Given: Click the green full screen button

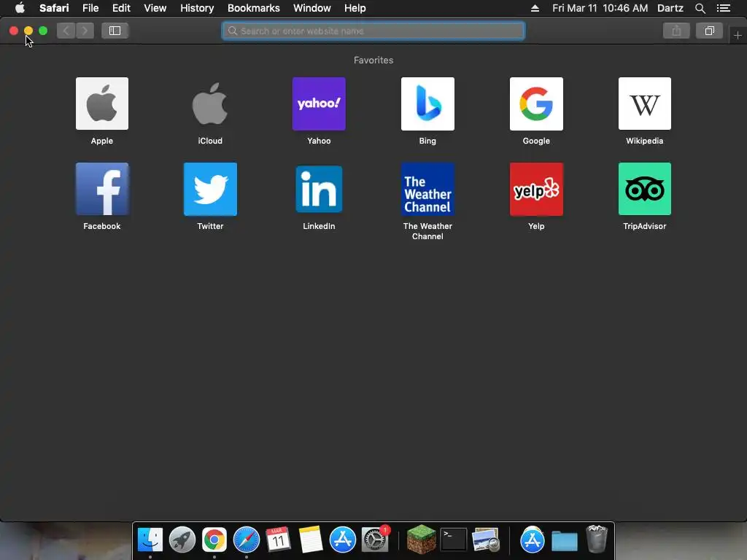Looking at the screenshot, I should point(43,31).
